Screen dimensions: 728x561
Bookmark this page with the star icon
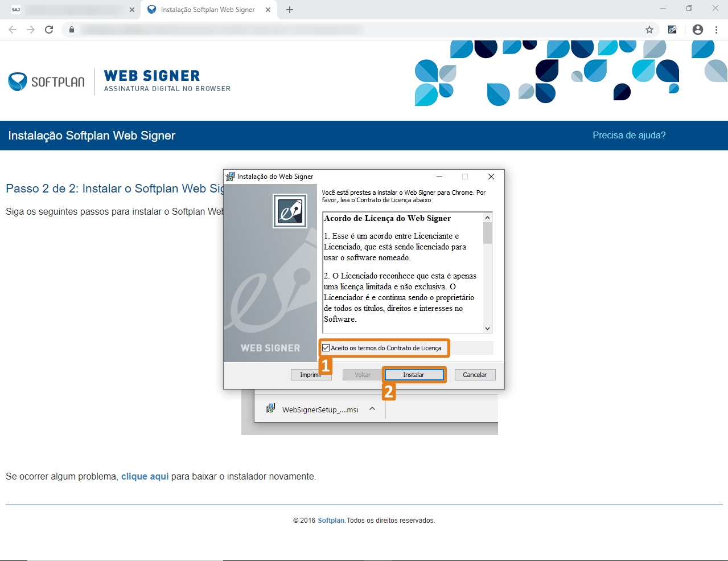coord(649,30)
